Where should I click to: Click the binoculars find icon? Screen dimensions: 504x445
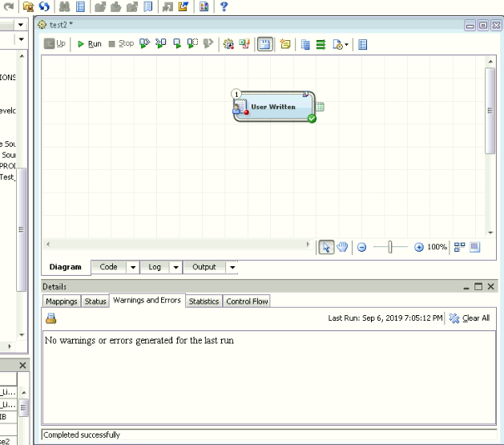65,6
